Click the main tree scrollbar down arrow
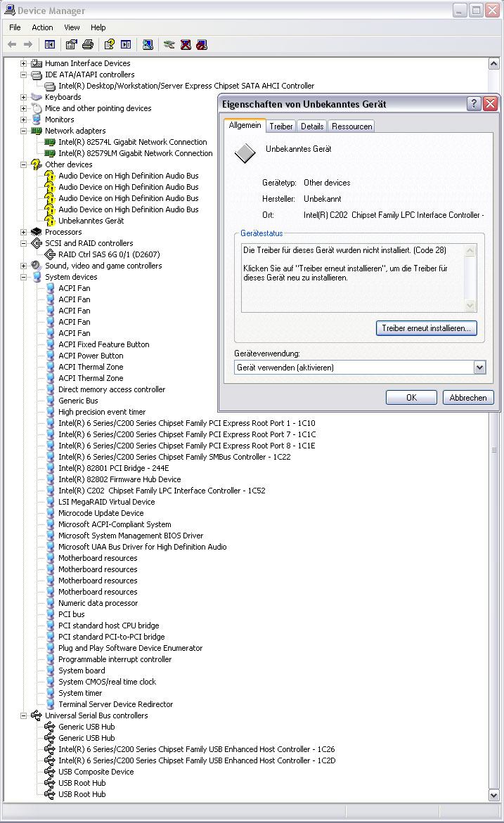 click(x=493, y=795)
